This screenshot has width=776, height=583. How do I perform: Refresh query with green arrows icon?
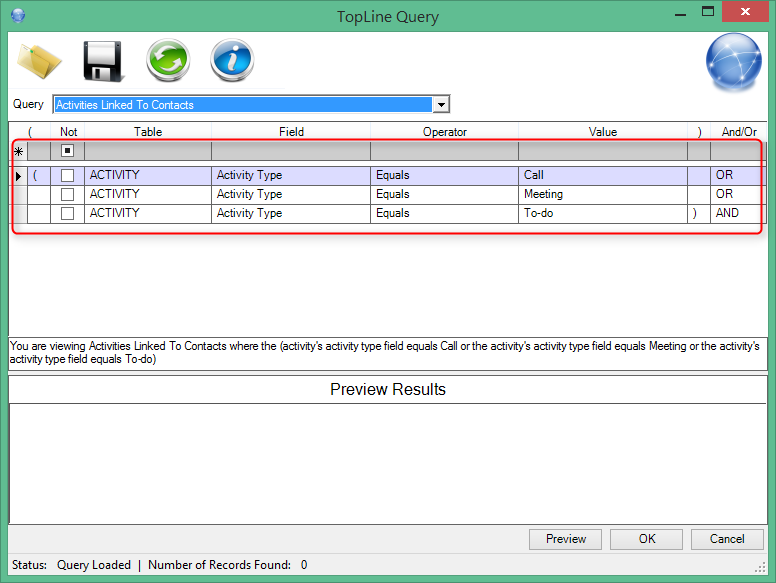pyautogui.click(x=168, y=60)
